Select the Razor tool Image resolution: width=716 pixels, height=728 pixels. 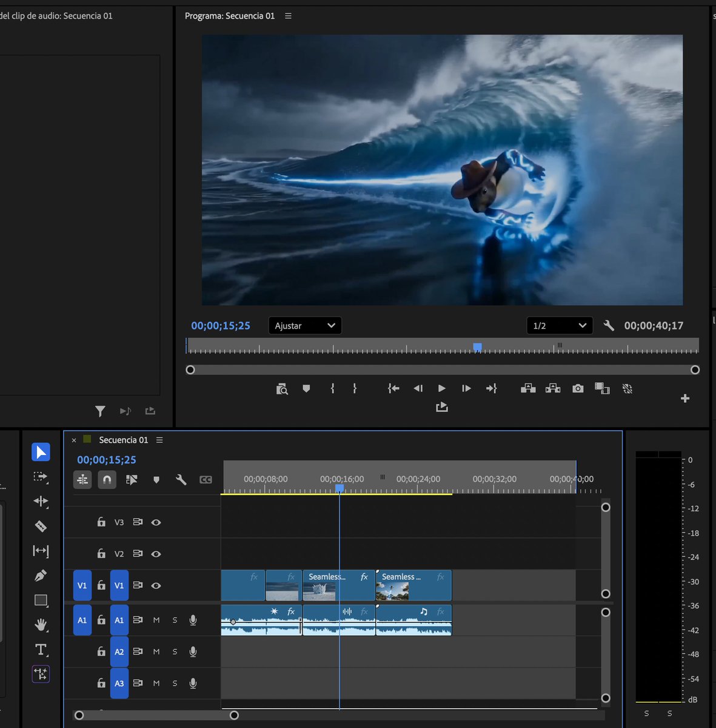click(41, 526)
